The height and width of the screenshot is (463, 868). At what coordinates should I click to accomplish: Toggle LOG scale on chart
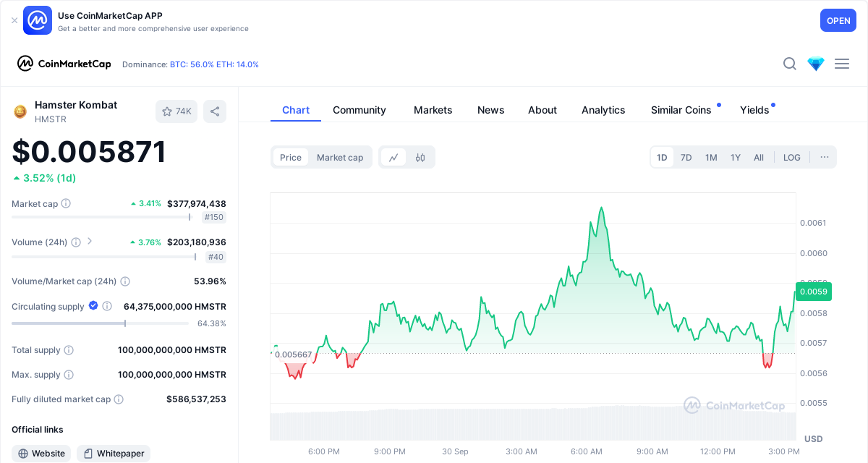coord(792,157)
